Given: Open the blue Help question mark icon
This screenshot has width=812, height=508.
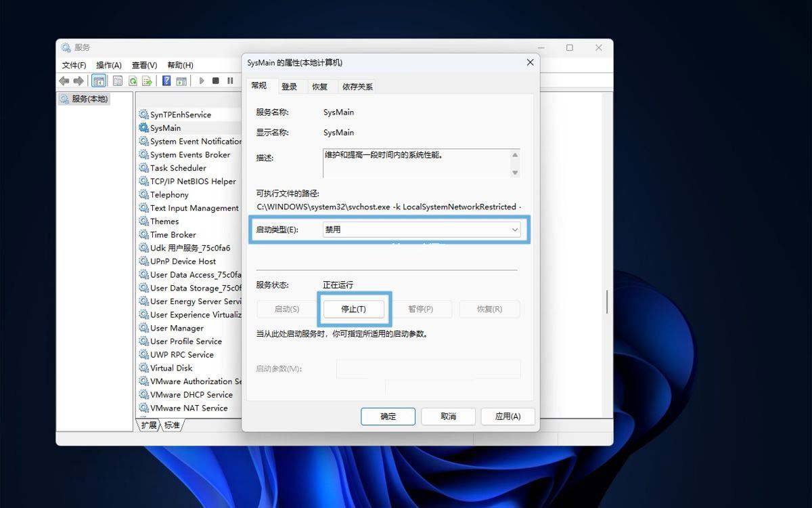Looking at the screenshot, I should coord(166,81).
